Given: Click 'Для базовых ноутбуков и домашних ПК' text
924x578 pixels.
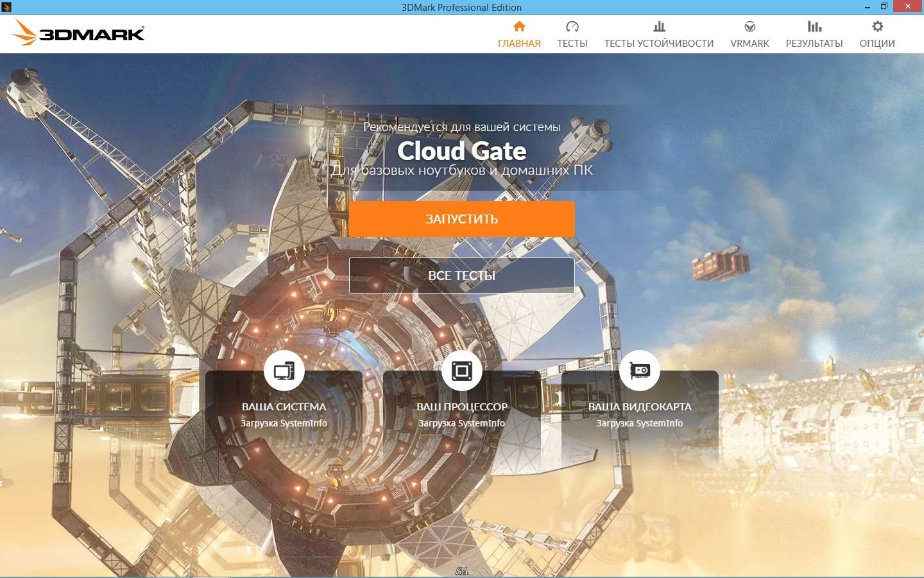Looking at the screenshot, I should 462,170.
